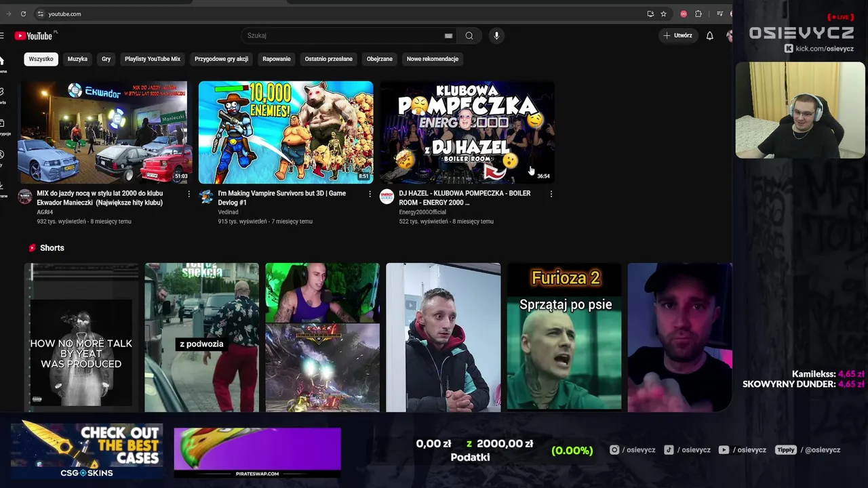
Task: Open the notifications bell
Action: (709, 35)
